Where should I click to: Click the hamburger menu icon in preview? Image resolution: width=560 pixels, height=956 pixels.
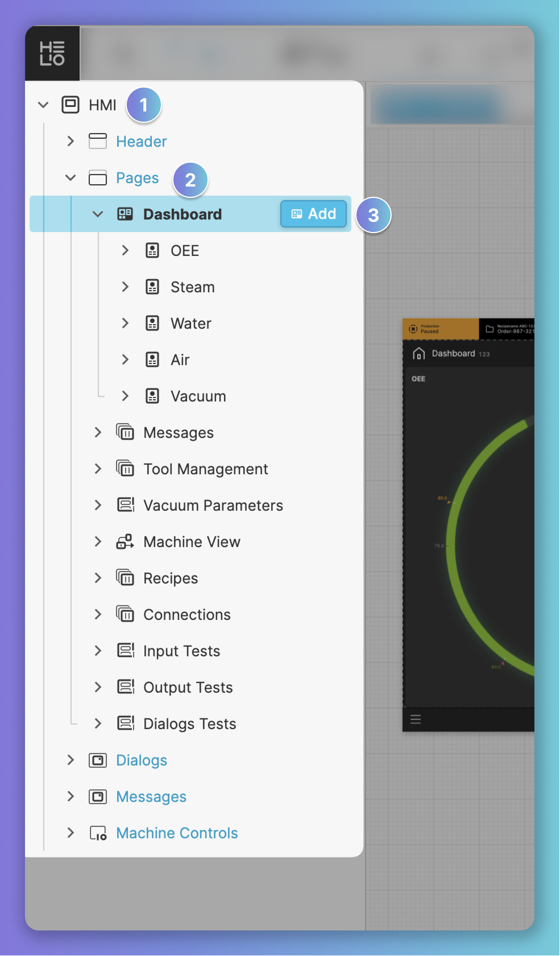point(416,719)
